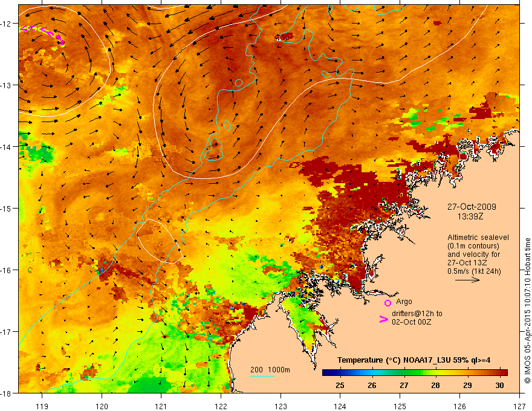Click the 'Temperature (°C) NOAA17_L3U 59% ql>=4' title

(414, 360)
